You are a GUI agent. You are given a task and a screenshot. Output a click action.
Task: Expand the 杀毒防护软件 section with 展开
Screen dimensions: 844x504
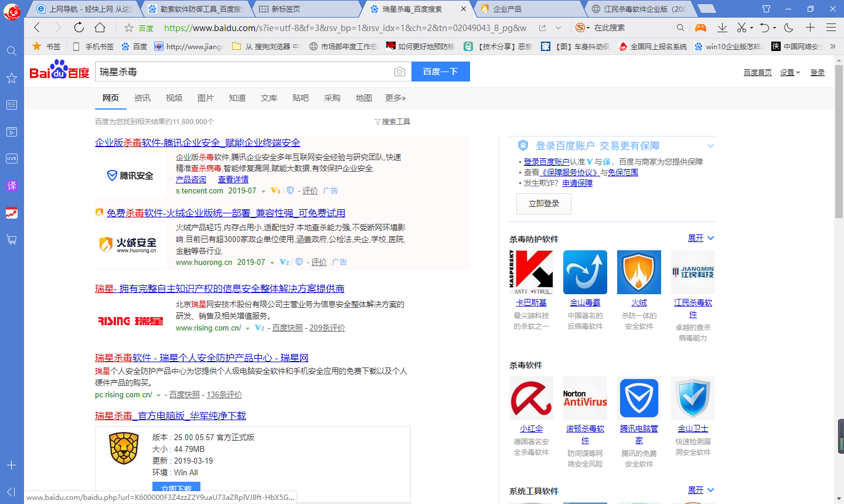tap(701, 238)
